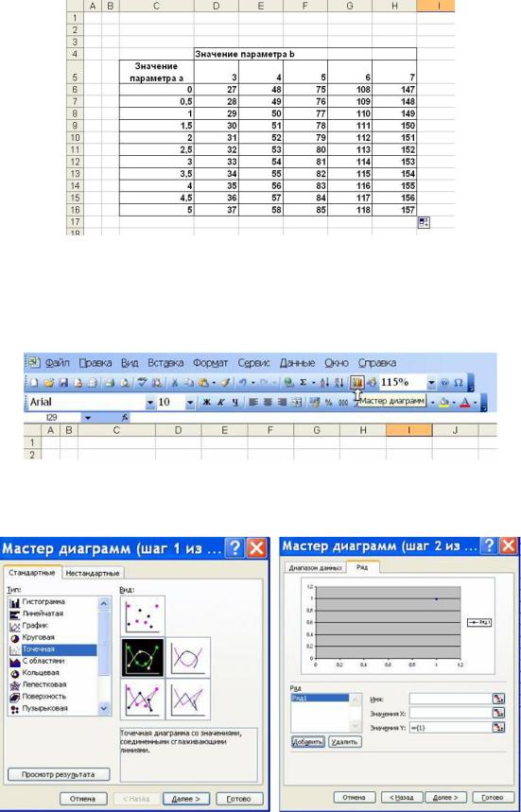Select the Ряд tab in step 2
Screen dimensions: 521x812
pos(362,567)
